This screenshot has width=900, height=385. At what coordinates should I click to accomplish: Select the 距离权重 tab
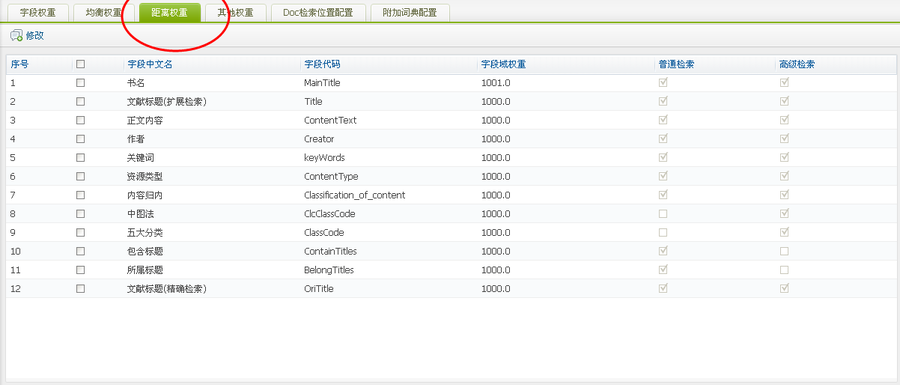pyautogui.click(x=170, y=13)
